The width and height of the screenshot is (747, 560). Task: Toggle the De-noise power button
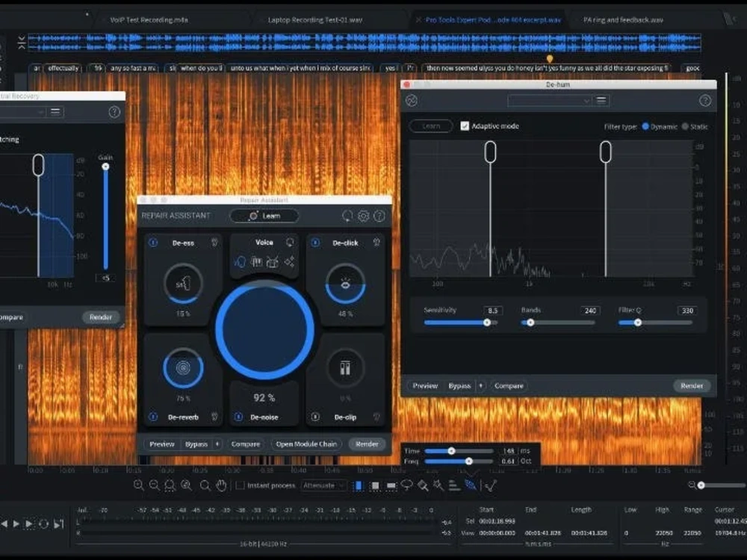239,417
